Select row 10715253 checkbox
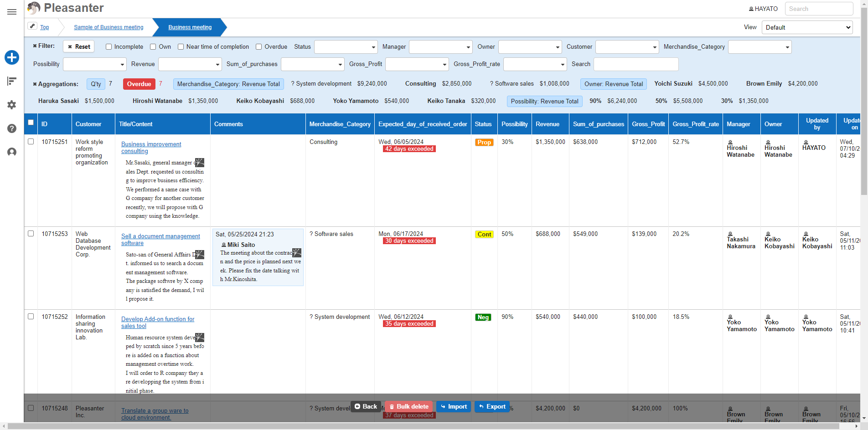Viewport: 868px width, 430px height. coord(31,234)
